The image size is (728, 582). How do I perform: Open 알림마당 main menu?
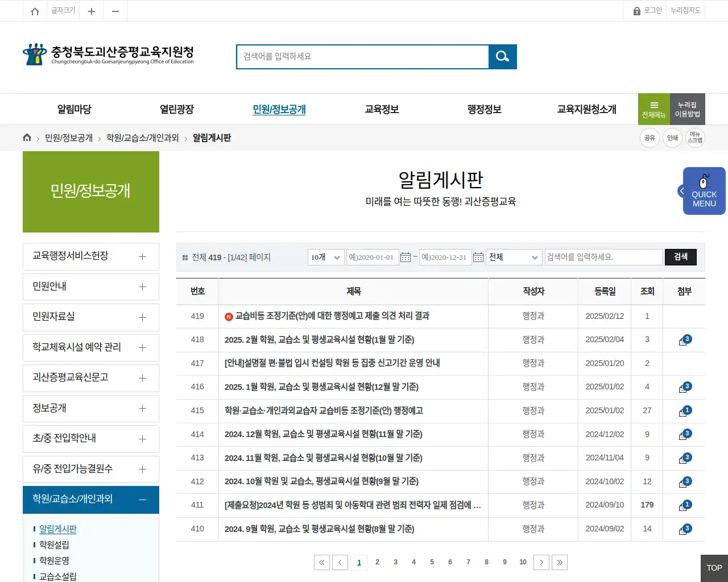pos(75,109)
